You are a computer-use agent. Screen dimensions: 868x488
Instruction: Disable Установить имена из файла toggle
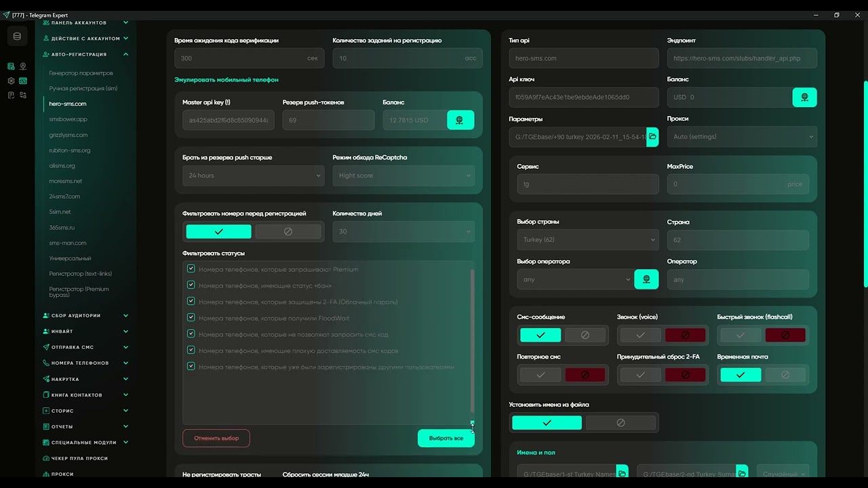pyautogui.click(x=620, y=422)
